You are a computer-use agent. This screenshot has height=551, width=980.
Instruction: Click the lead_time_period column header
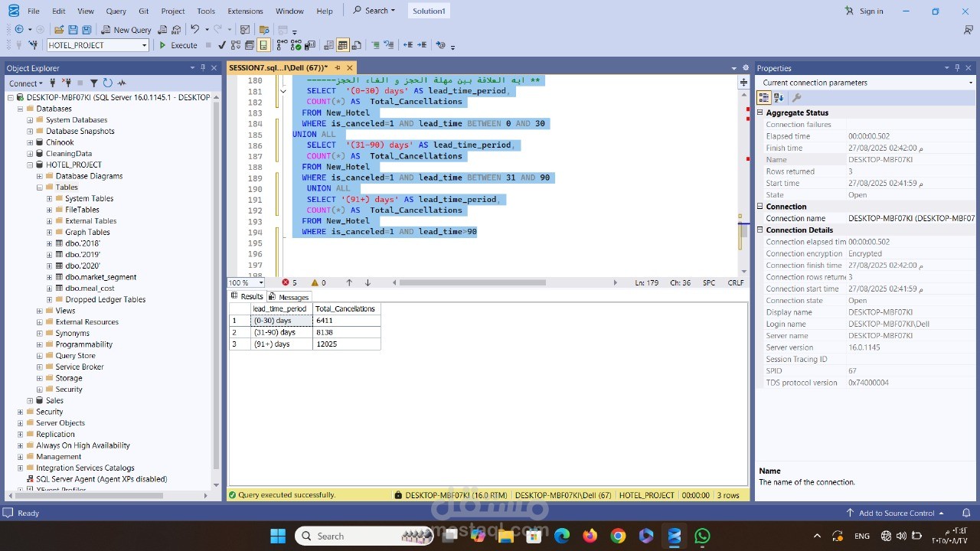280,309
